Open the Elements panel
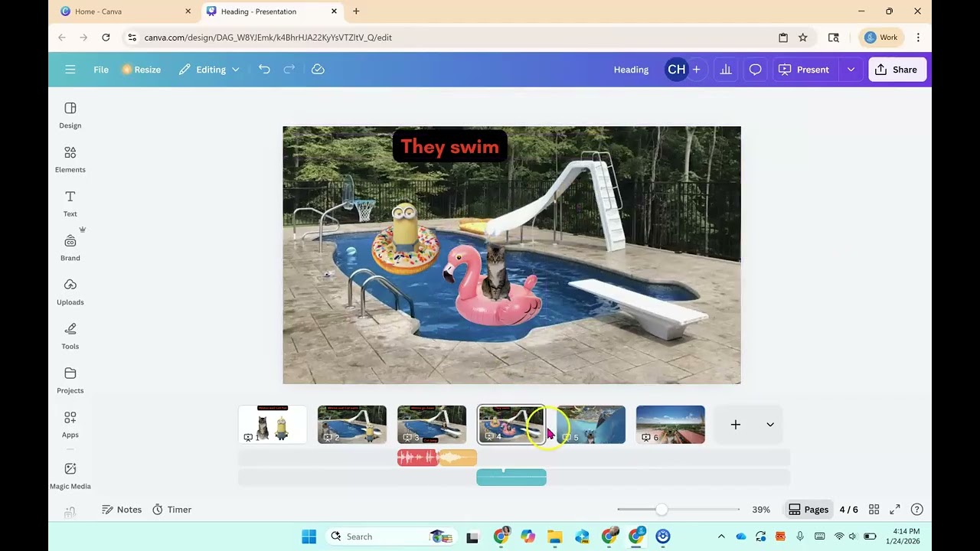 (70, 159)
